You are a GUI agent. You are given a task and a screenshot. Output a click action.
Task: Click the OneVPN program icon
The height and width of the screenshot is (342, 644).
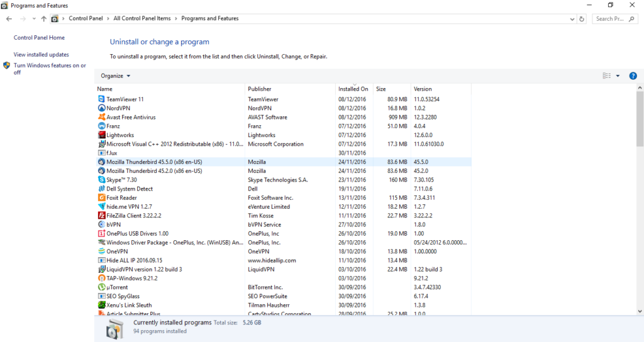pyautogui.click(x=101, y=251)
